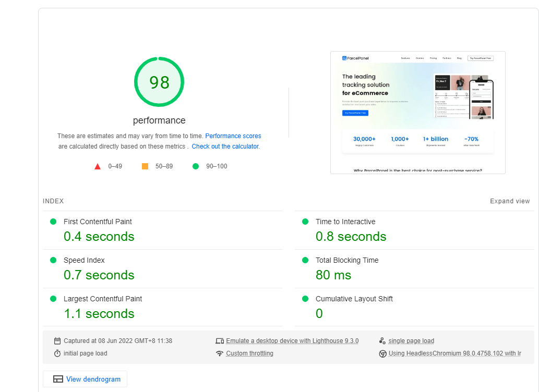Click the red triangle 0–49 legend icon
The width and height of the screenshot is (539, 392).
coord(97,166)
